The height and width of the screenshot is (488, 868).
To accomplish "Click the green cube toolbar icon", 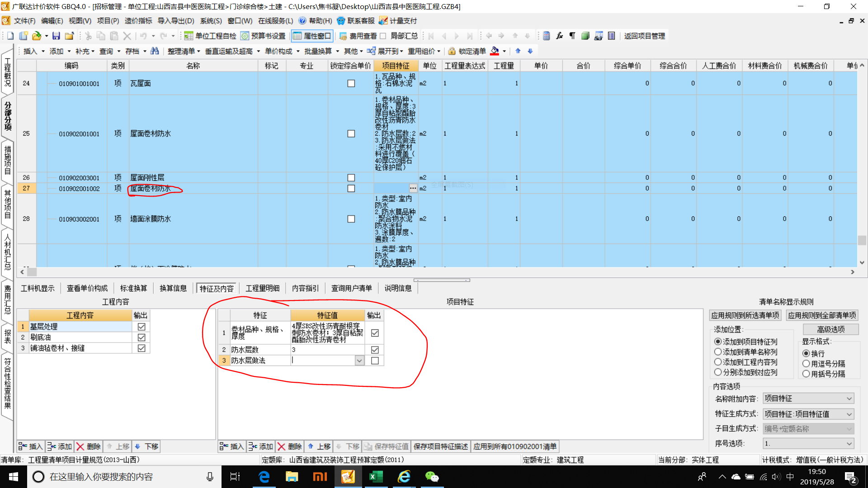I will tap(585, 36).
